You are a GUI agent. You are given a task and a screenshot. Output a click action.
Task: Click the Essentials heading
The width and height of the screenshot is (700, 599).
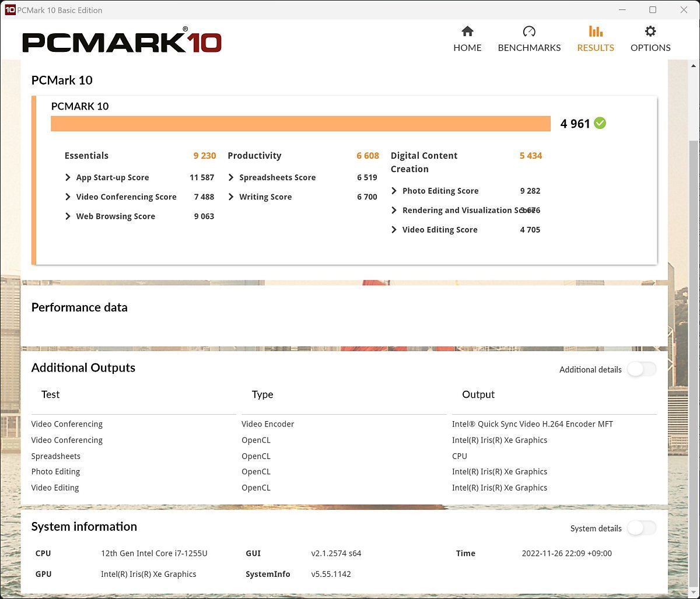tap(86, 156)
